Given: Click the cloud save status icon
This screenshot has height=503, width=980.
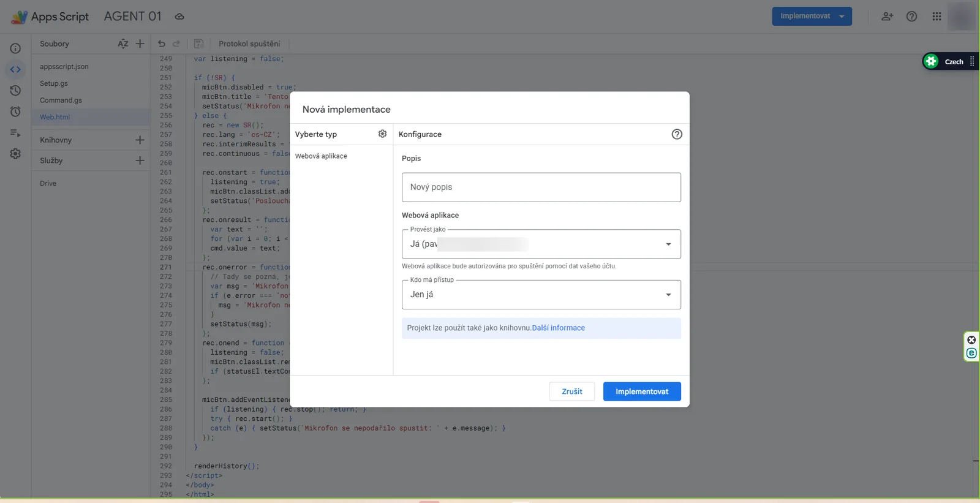Looking at the screenshot, I should tap(179, 17).
